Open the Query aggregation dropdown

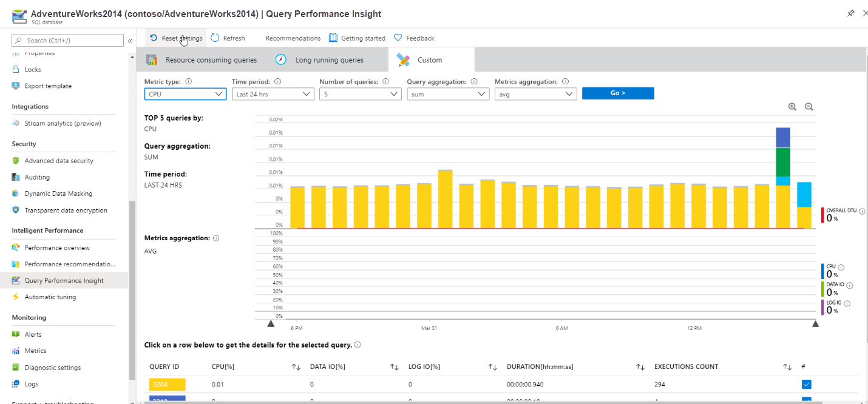point(447,93)
